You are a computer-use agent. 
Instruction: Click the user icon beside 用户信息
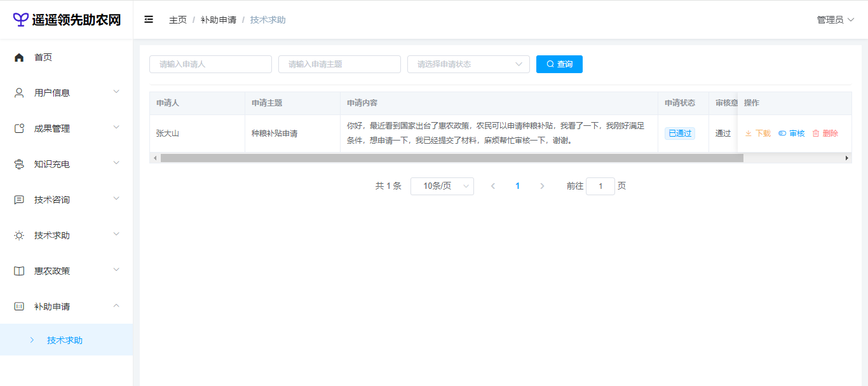coord(19,93)
